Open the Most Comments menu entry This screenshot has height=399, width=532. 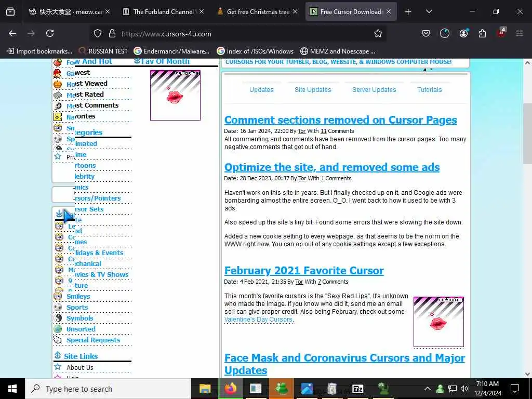point(97,105)
